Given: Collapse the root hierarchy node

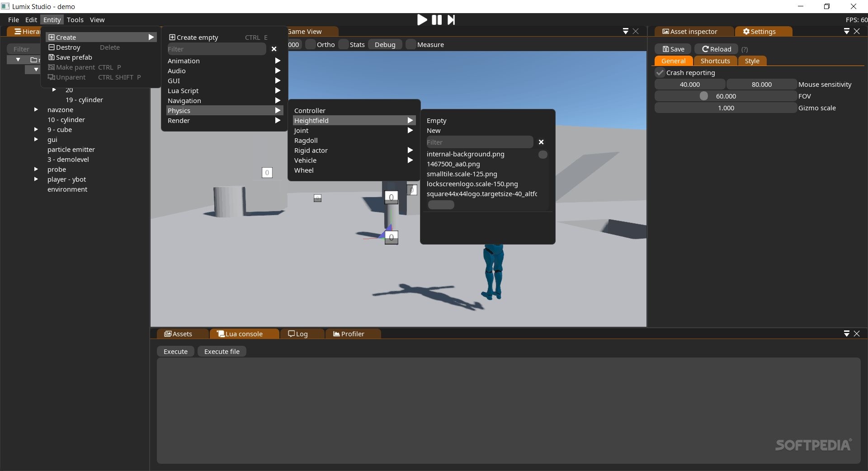Looking at the screenshot, I should tap(18, 60).
